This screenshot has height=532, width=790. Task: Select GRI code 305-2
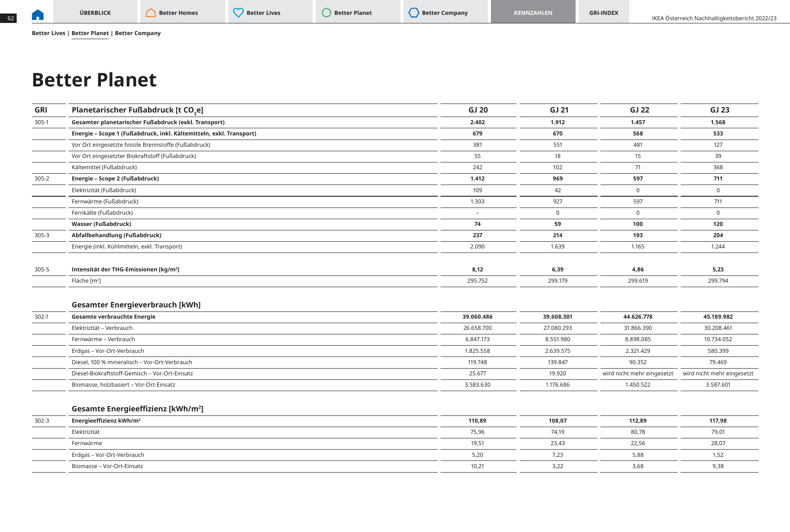pyautogui.click(x=42, y=179)
